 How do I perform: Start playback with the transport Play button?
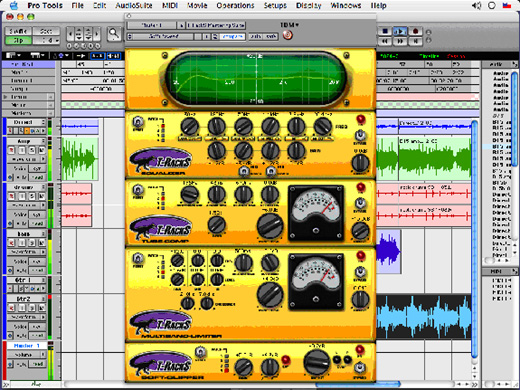[x=400, y=31]
